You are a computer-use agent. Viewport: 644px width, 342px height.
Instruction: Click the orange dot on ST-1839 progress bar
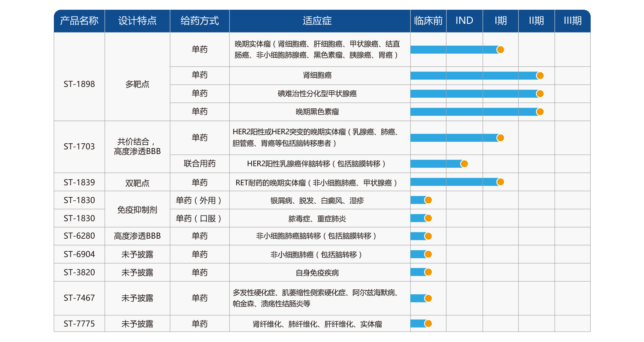point(500,182)
